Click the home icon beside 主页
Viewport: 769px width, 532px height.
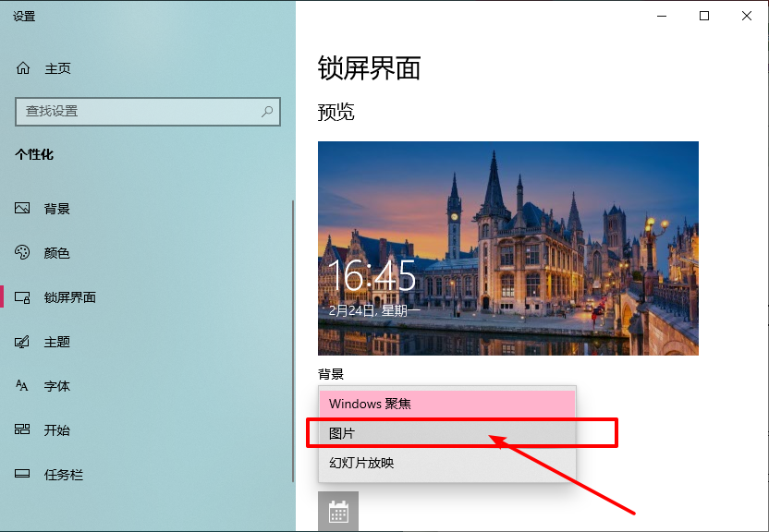23,68
